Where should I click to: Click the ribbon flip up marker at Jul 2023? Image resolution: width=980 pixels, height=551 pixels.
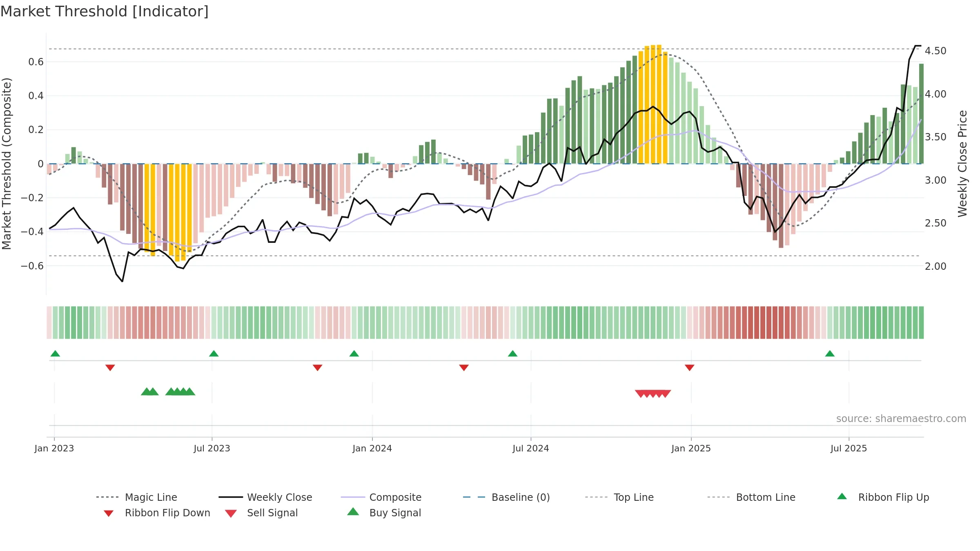pyautogui.click(x=214, y=353)
